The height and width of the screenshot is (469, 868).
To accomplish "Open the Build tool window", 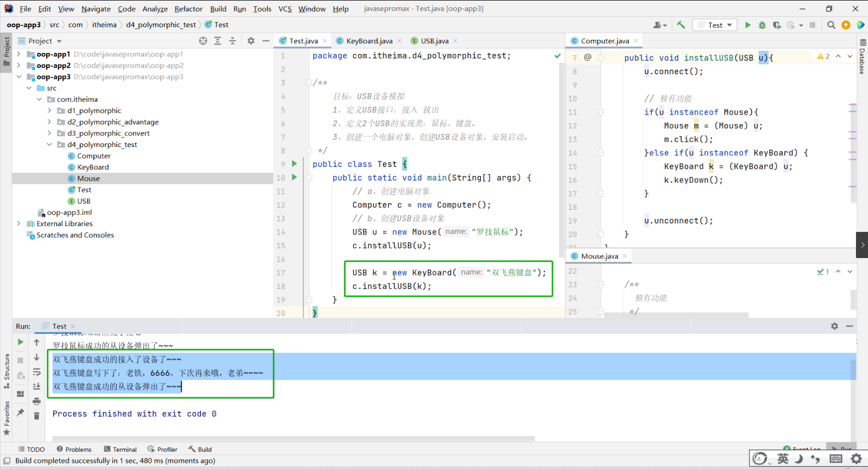I will [200, 449].
